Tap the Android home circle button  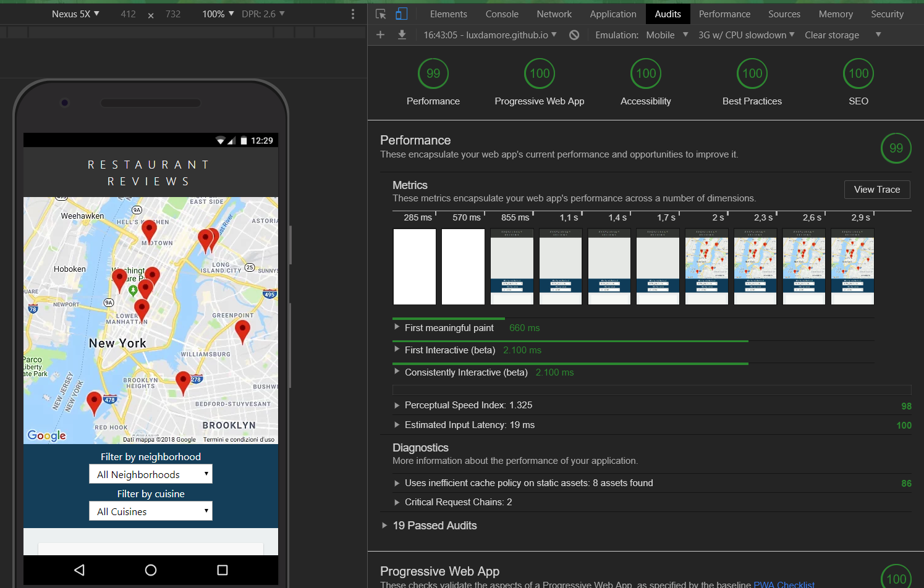tap(151, 570)
